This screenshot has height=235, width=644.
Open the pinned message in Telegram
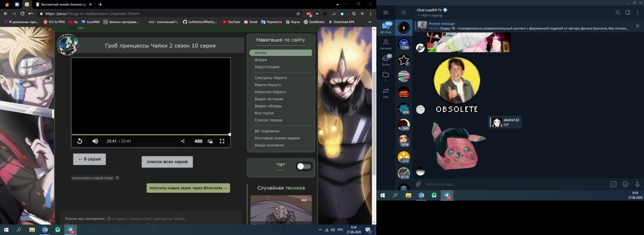[523, 26]
